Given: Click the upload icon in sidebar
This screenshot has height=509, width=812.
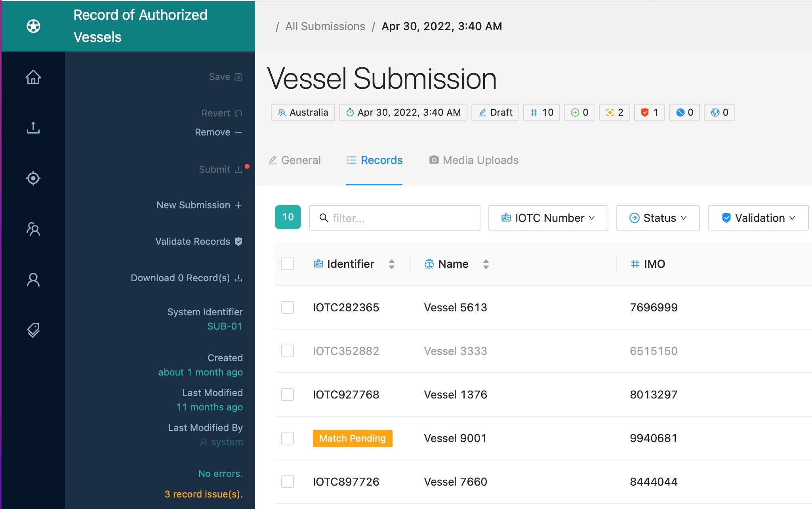Looking at the screenshot, I should tap(33, 128).
